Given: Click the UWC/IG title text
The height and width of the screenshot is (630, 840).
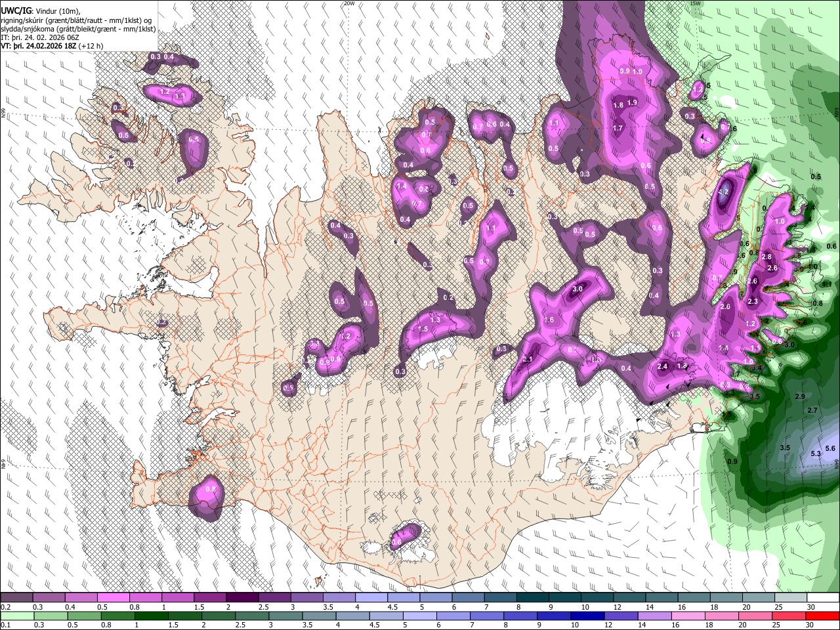Looking at the screenshot, I should (16, 11).
